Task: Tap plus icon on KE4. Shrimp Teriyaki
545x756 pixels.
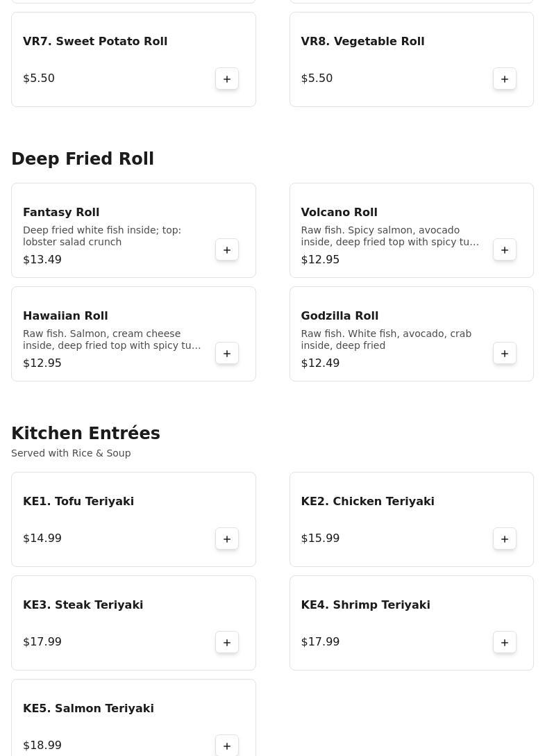Action: coord(505,643)
